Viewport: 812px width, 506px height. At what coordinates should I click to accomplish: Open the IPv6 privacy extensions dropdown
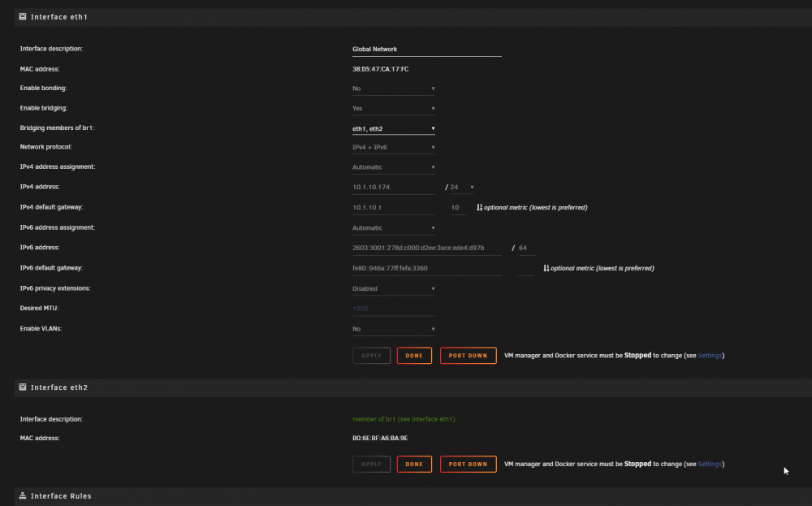click(394, 288)
